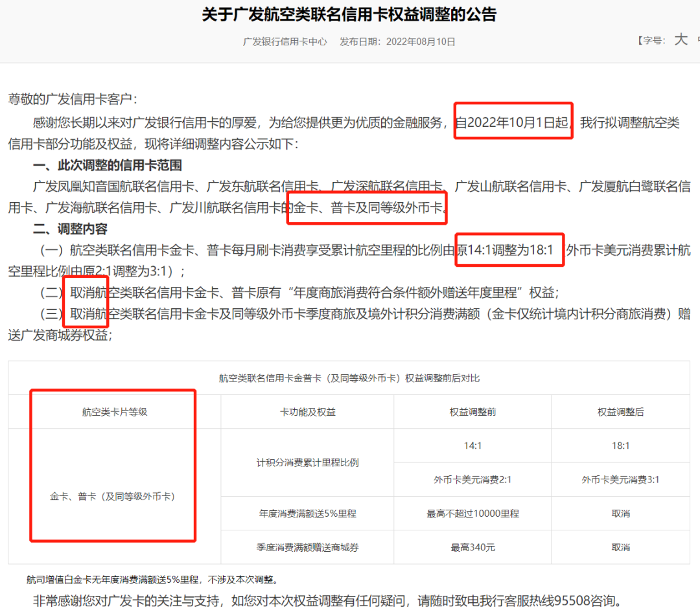This screenshot has height=612, width=700.
Task: Click the publisher name 广发银行信用卡中心
Action: pos(285,41)
